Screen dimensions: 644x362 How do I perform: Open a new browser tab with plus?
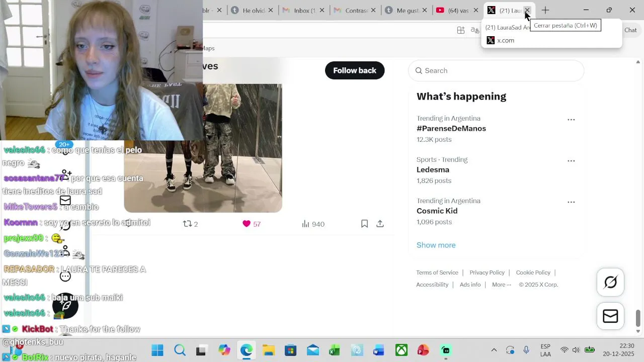pos(545,10)
